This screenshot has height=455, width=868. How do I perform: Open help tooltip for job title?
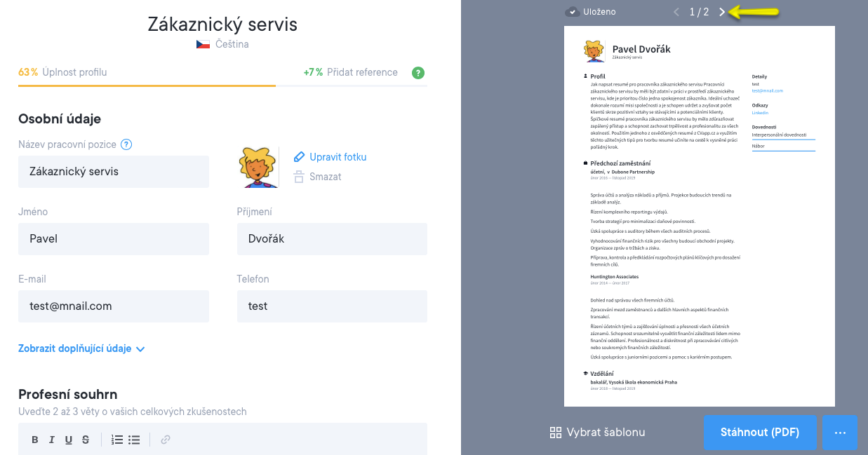[126, 145]
